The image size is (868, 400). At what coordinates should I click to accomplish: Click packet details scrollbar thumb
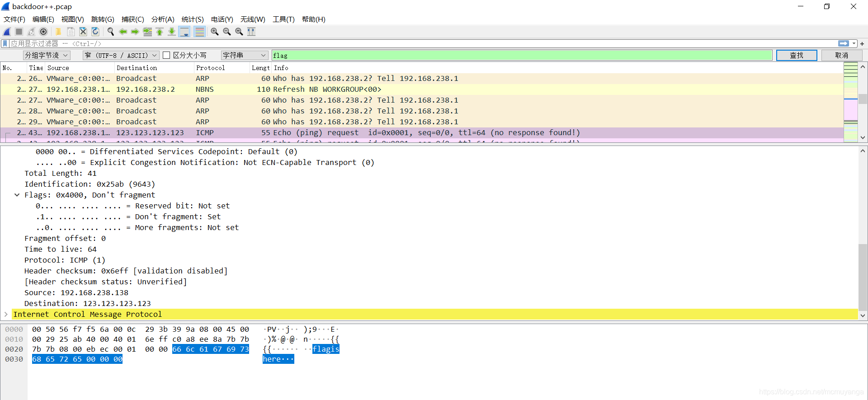tap(863, 278)
